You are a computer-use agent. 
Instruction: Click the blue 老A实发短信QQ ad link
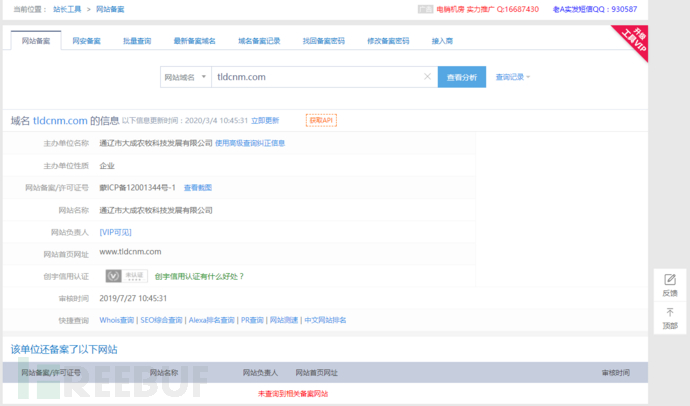595,9
